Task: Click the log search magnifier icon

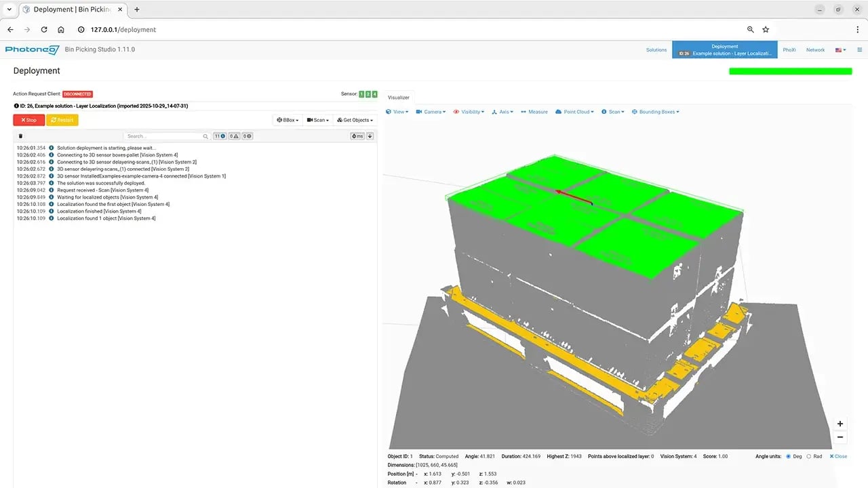Action: 205,136
